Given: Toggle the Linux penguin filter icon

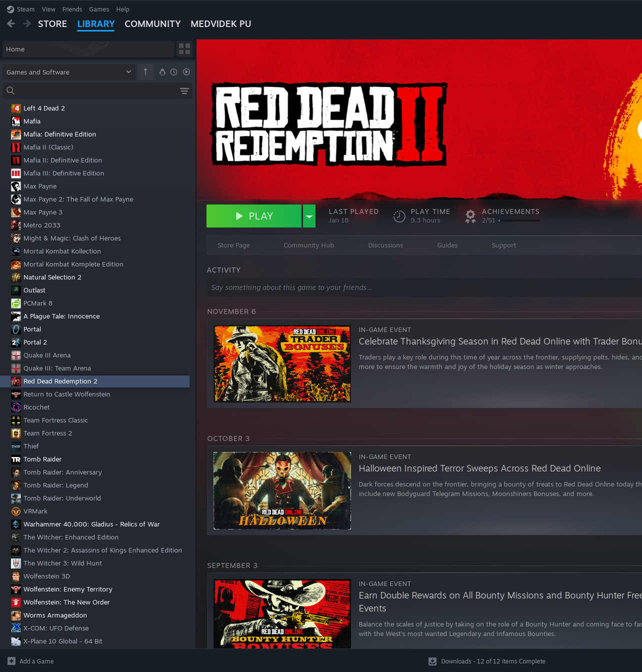Looking at the screenshot, I should [x=162, y=72].
